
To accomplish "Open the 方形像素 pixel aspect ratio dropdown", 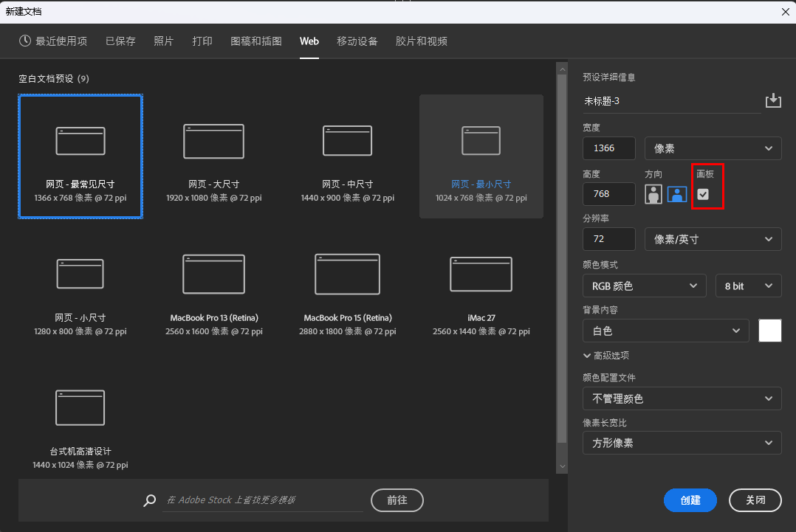I will 682,443.
